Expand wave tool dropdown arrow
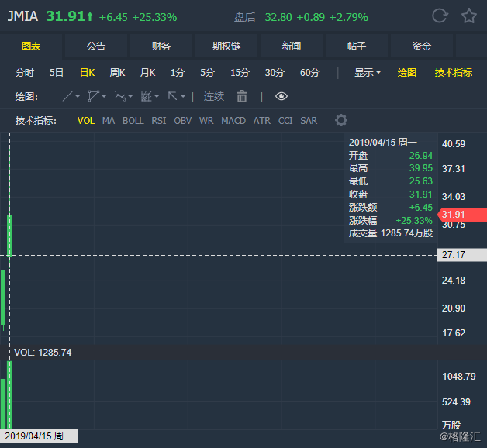This screenshot has width=487, height=448. pos(130,96)
